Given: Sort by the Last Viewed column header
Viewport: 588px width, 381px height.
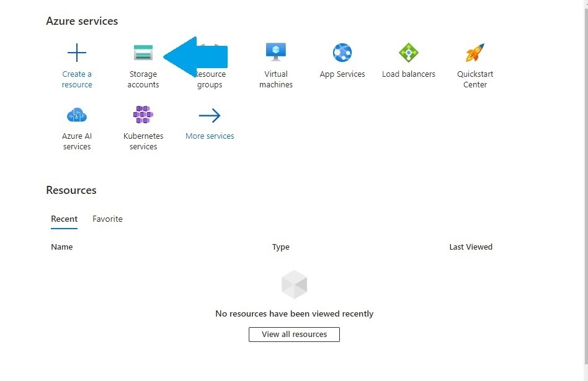Looking at the screenshot, I should [471, 247].
